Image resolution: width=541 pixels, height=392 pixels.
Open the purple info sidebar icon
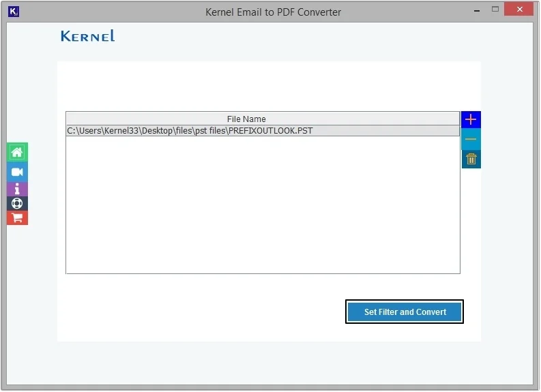[17, 189]
